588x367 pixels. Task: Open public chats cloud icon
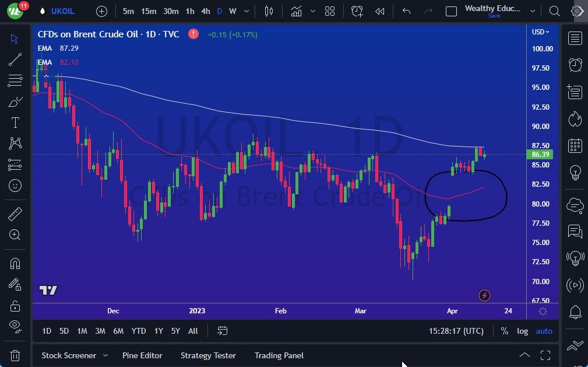(575, 205)
